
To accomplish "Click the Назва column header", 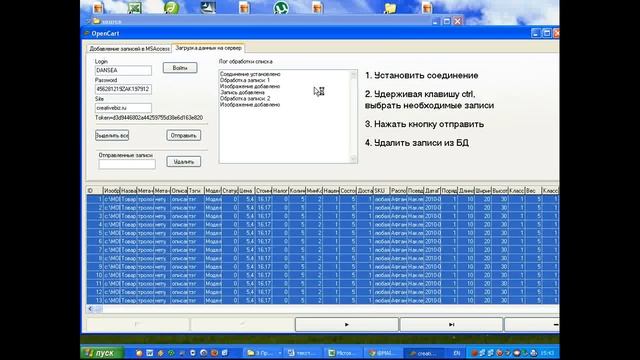I will [x=129, y=191].
